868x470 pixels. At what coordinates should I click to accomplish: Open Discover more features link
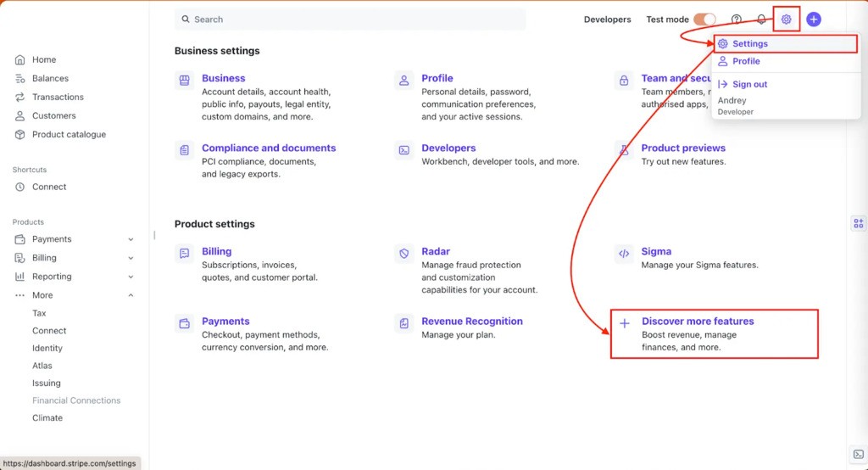697,322
